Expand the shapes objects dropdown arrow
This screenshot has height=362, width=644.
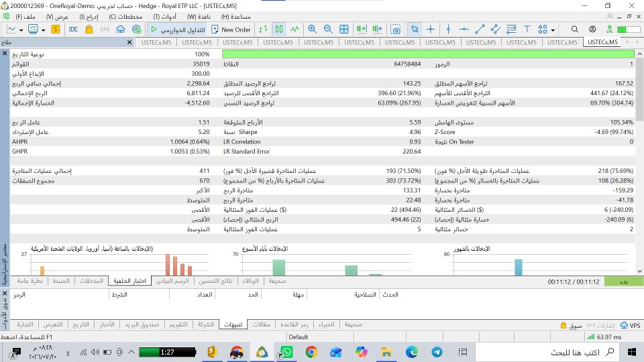pyautogui.click(x=553, y=30)
